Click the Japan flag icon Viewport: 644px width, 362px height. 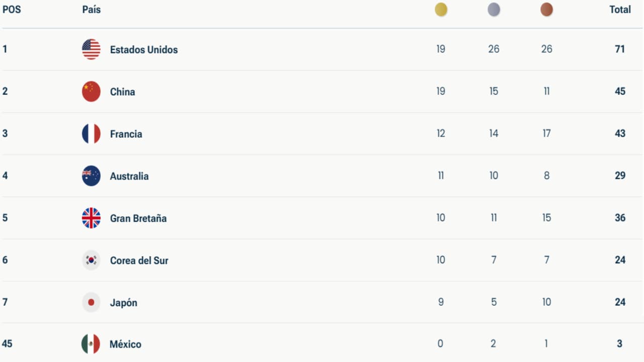click(x=91, y=303)
